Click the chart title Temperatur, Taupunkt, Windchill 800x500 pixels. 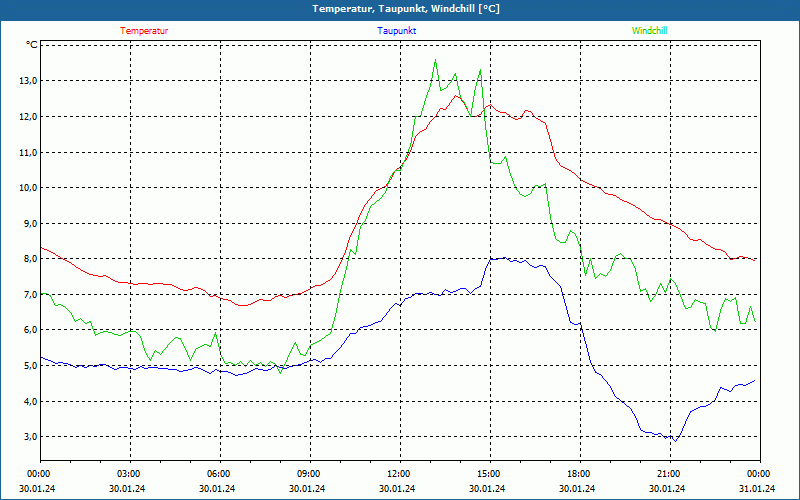tap(406, 9)
